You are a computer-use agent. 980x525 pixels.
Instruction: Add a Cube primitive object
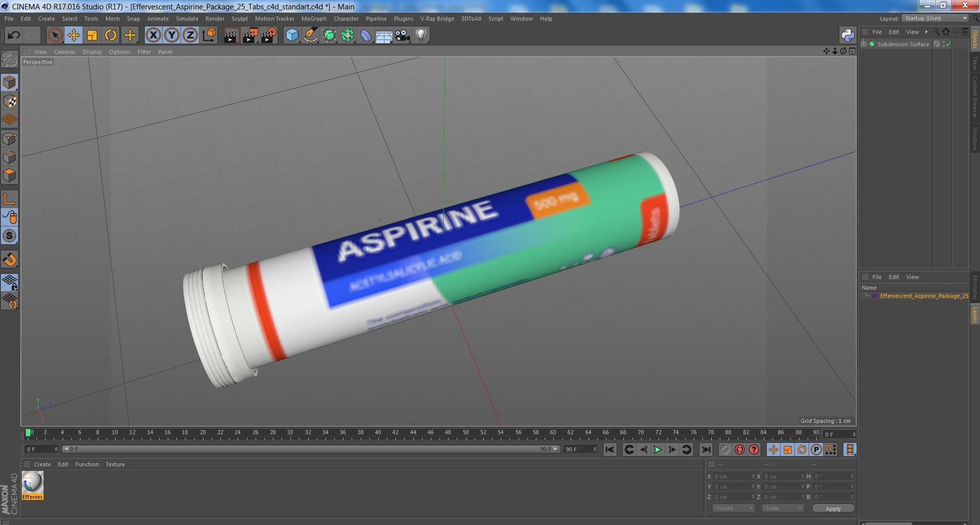pyautogui.click(x=291, y=35)
